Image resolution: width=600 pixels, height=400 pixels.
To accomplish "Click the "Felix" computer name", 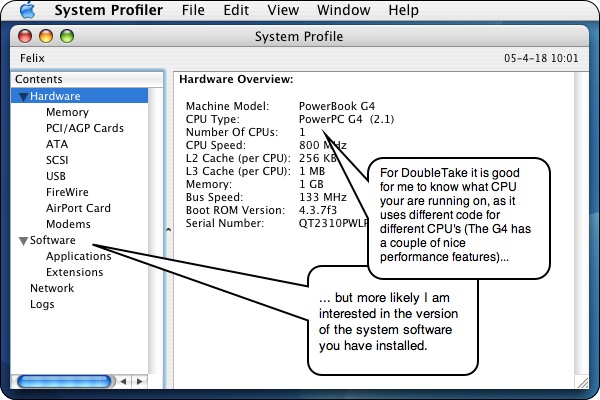I will click(32, 58).
